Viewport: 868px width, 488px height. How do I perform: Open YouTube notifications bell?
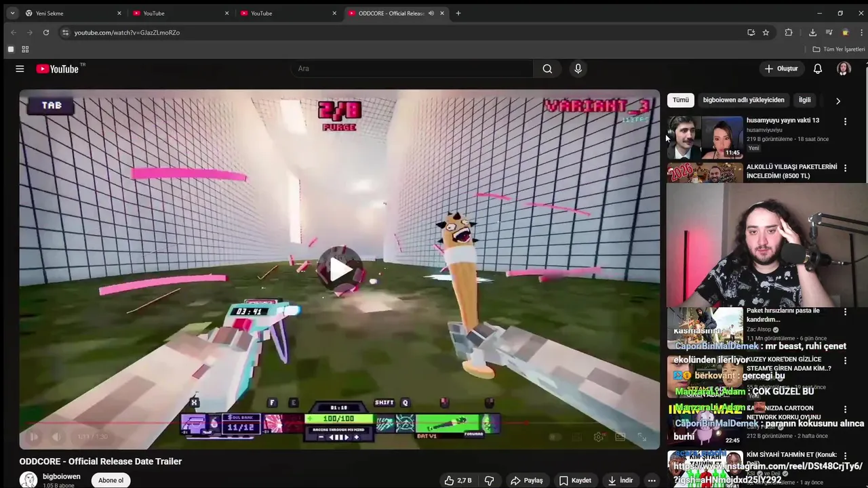click(x=818, y=68)
